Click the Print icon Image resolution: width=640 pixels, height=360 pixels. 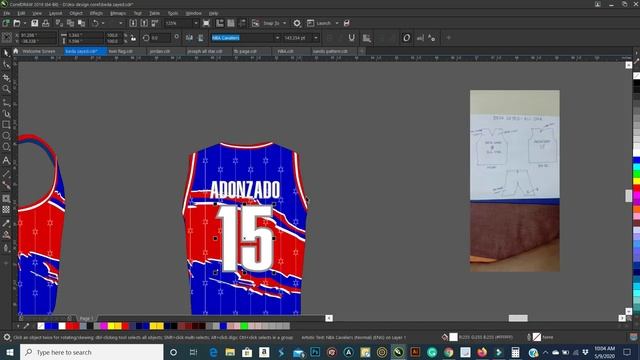coord(46,23)
